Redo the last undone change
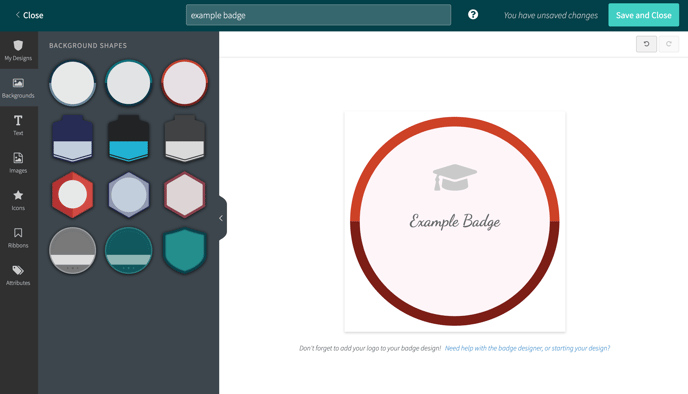This screenshot has height=394, width=688. 669,44
